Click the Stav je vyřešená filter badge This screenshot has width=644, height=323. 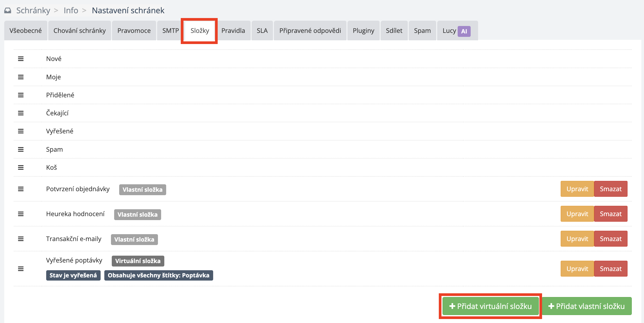coord(73,275)
